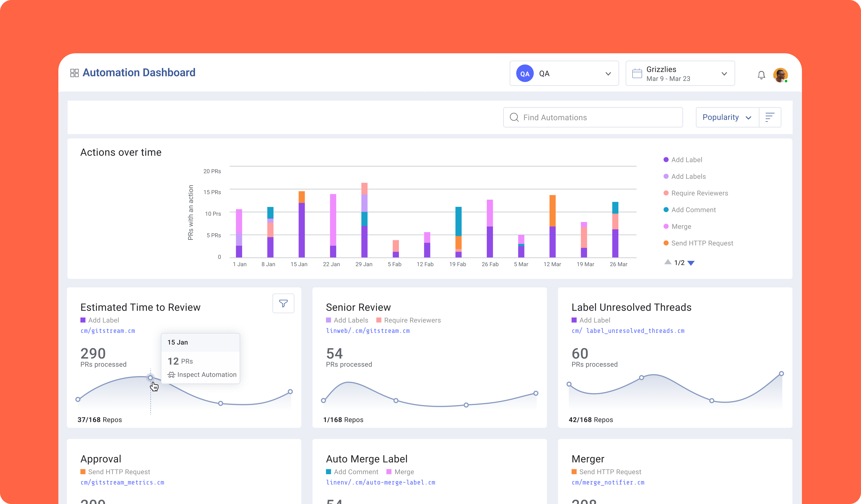Click the circular QA team badge
Image resolution: width=861 pixels, height=504 pixels.
[x=525, y=73]
